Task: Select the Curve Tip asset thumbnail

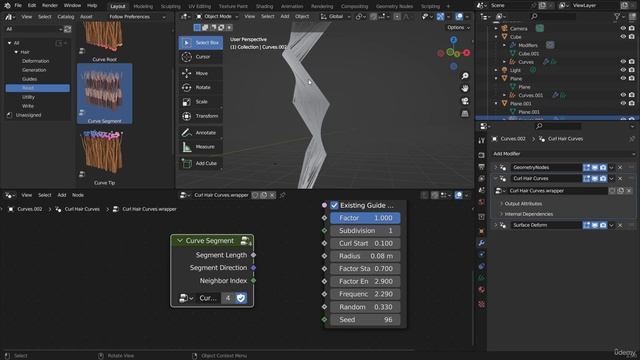Action: click(x=104, y=157)
